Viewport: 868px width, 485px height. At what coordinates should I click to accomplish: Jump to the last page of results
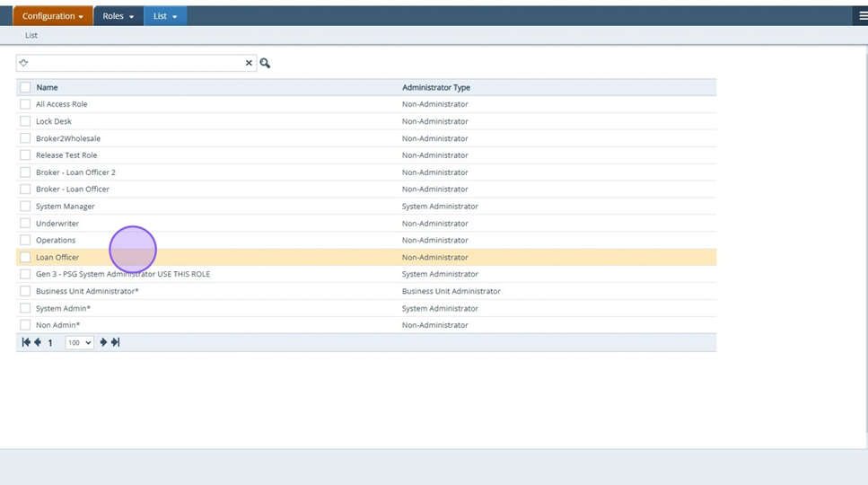pyautogui.click(x=116, y=342)
